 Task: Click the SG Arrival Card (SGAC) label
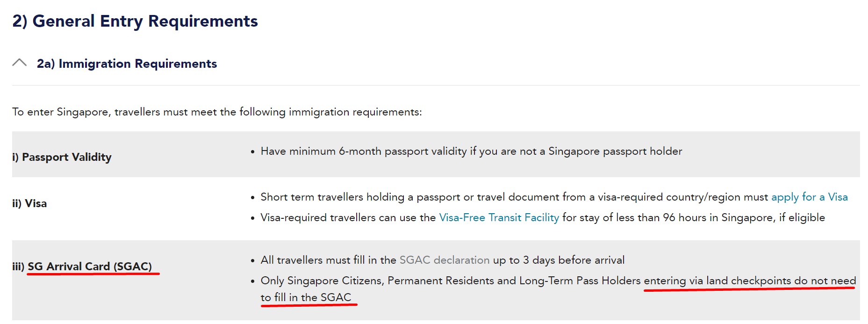point(90,266)
